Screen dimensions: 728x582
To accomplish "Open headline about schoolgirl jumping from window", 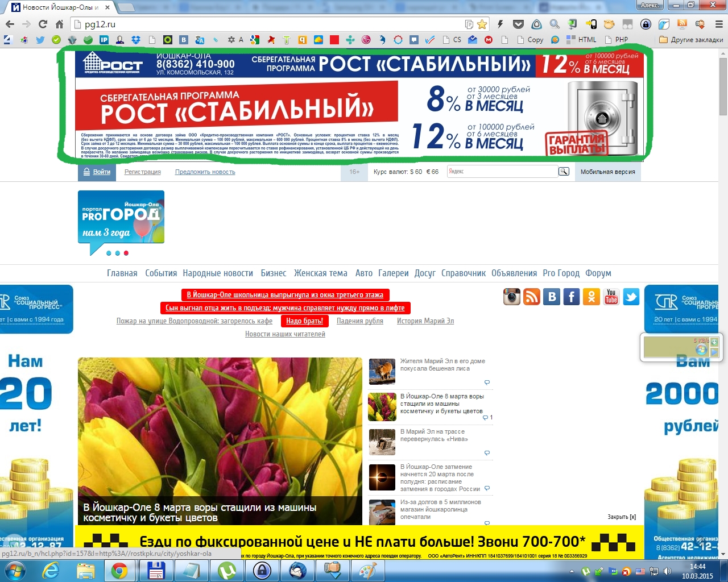I will coord(286,294).
